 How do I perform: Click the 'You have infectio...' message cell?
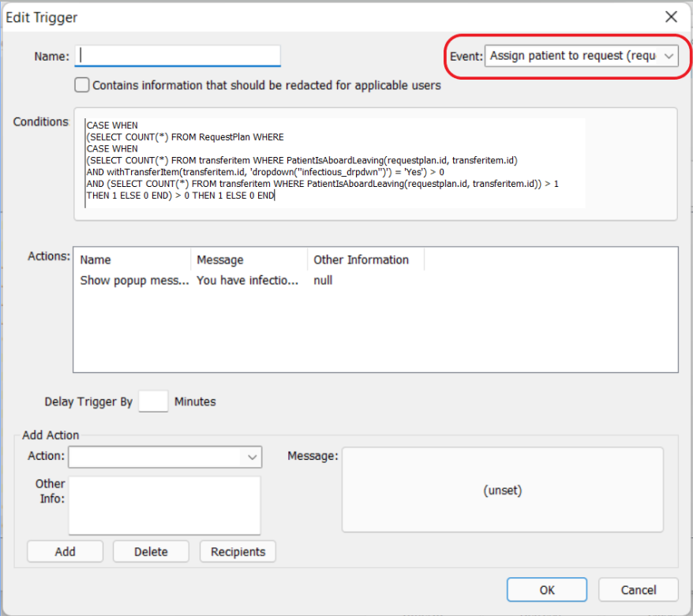[248, 281]
